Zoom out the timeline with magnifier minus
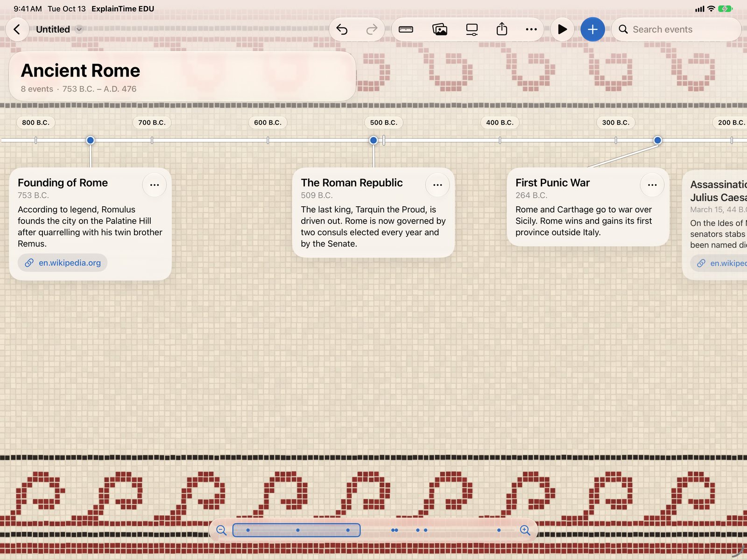The image size is (747, 560). [221, 530]
